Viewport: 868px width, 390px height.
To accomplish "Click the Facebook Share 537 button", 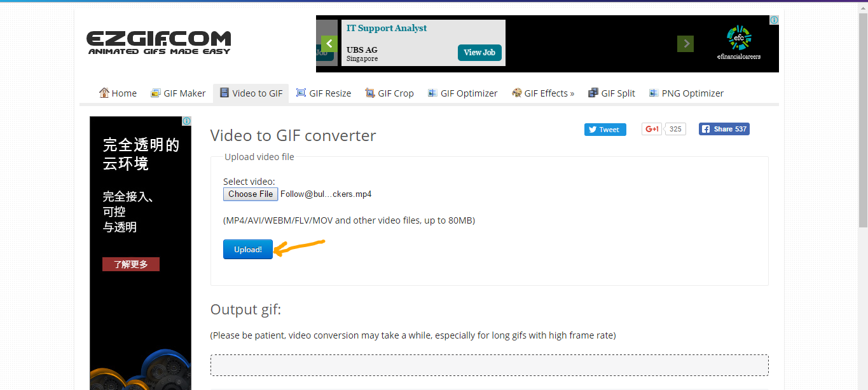I will (x=724, y=129).
